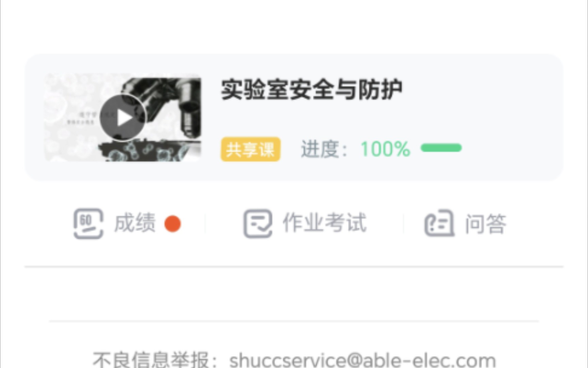The height and width of the screenshot is (368, 588).
Task: Click the red notification dot beside 成绩
Action: [173, 224]
